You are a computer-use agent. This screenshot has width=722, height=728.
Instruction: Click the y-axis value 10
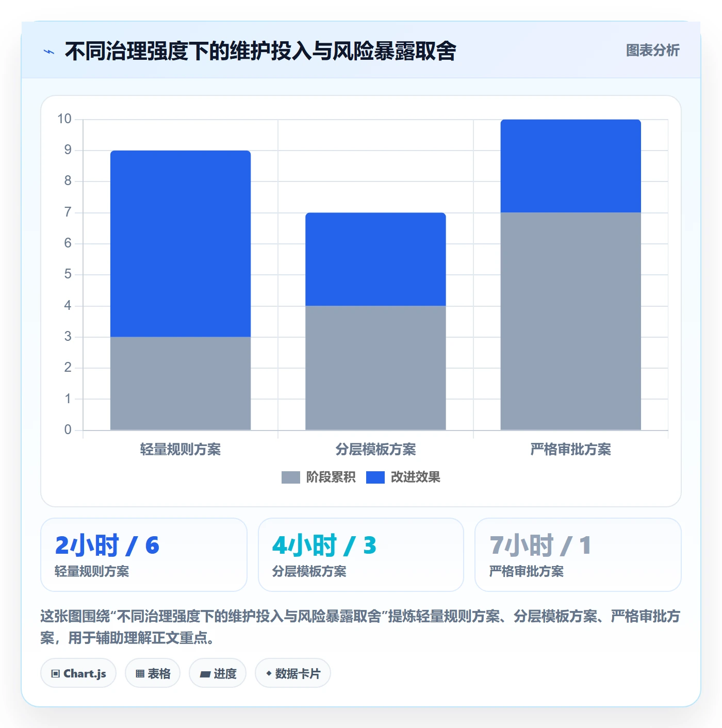click(64, 119)
